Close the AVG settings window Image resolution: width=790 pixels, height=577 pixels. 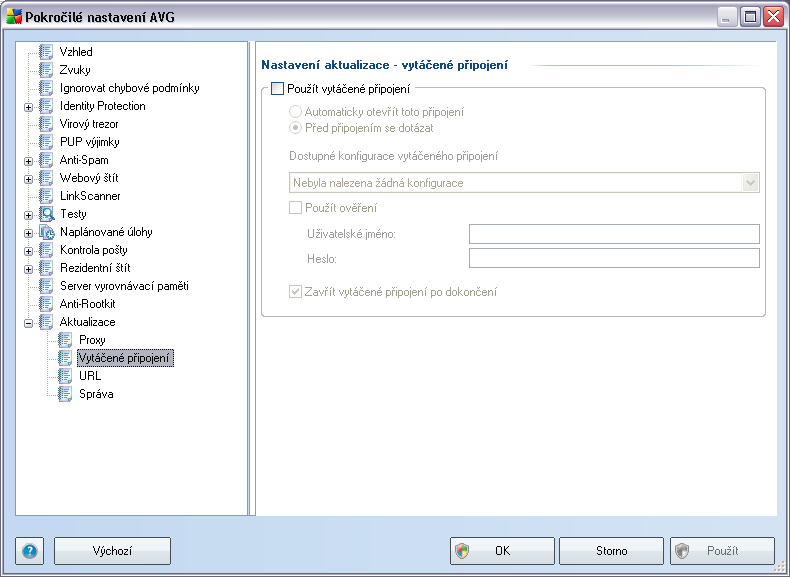(773, 17)
